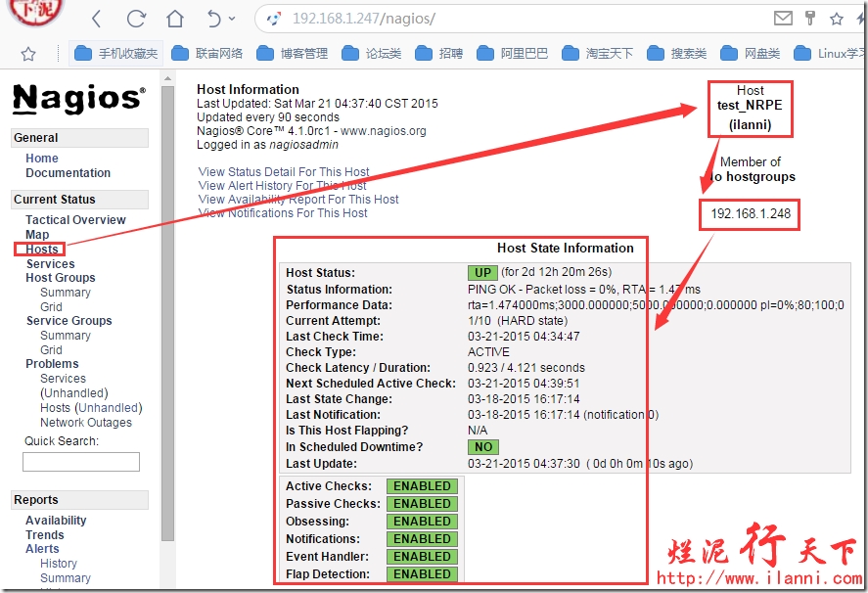Viewport: 868px width, 593px height.
Task: Open the Home link in General
Action: pyautogui.click(x=41, y=159)
